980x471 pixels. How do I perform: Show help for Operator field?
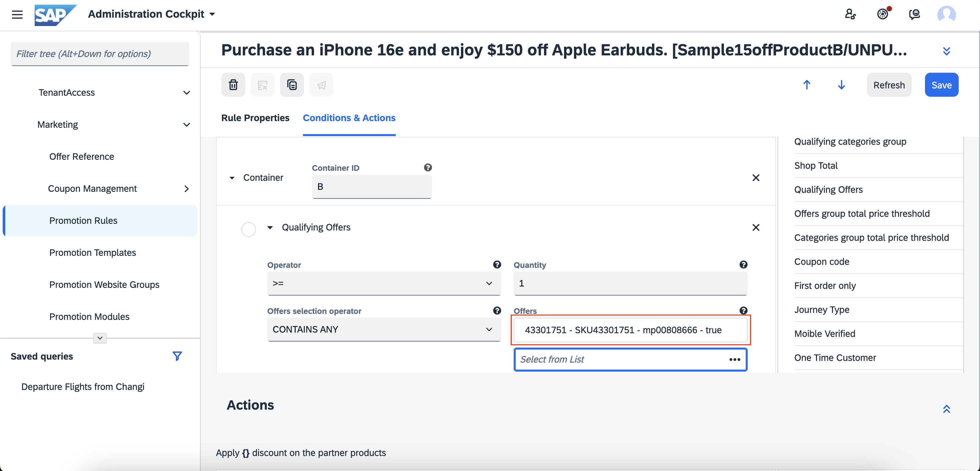click(x=497, y=265)
